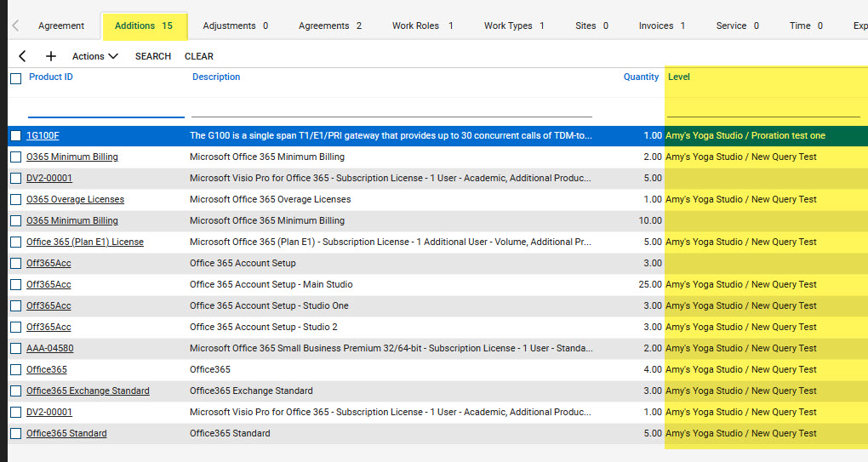Focus the Description filter field
Viewport: 868px width, 462px height.
click(x=391, y=109)
